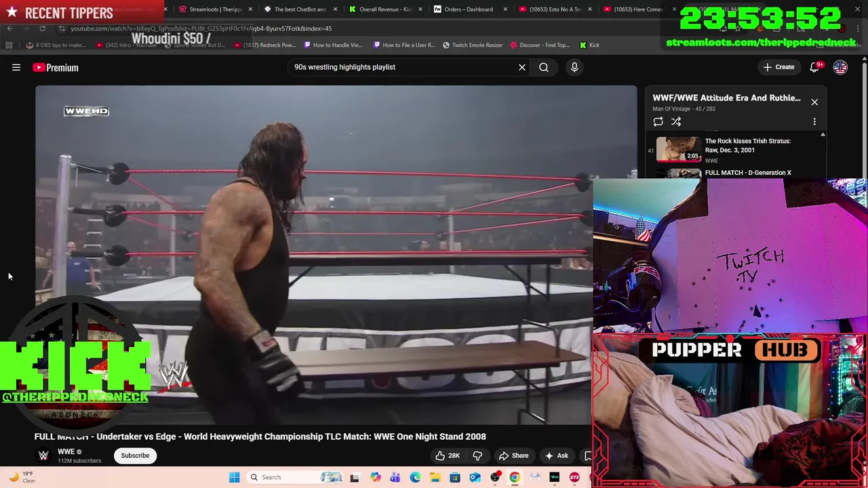Toggle loop playlist

[x=658, y=121]
